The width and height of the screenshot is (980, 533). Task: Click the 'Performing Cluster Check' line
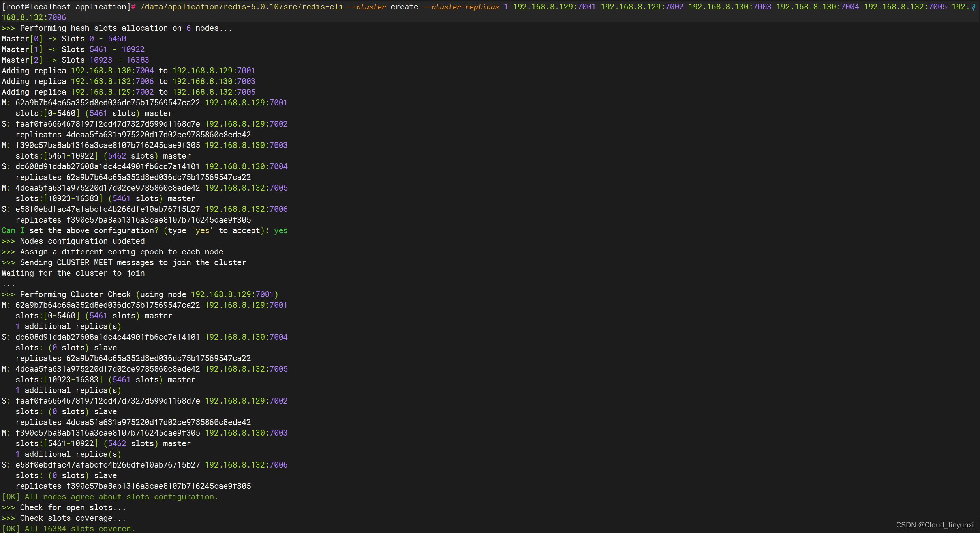tap(140, 294)
